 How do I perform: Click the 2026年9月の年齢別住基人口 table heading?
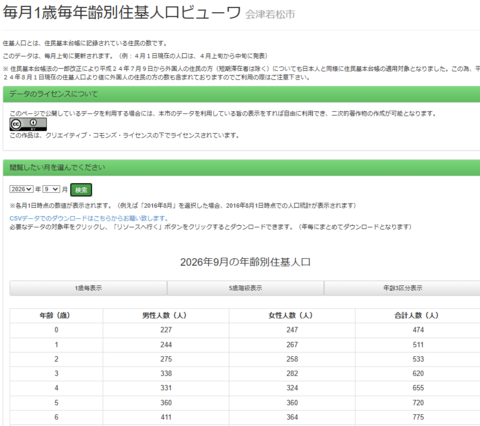(245, 262)
